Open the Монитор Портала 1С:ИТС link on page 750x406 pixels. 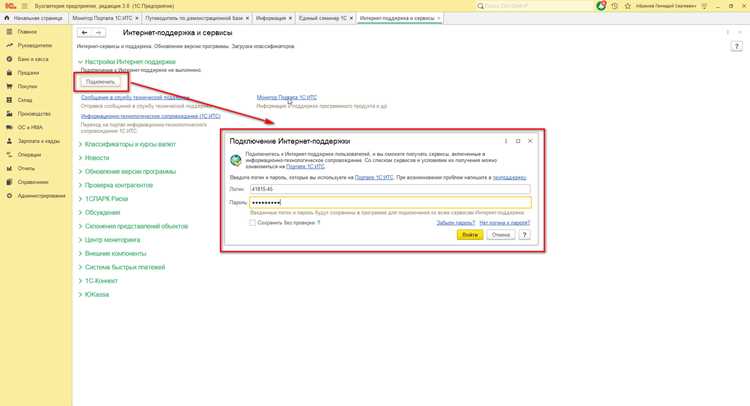pos(287,98)
